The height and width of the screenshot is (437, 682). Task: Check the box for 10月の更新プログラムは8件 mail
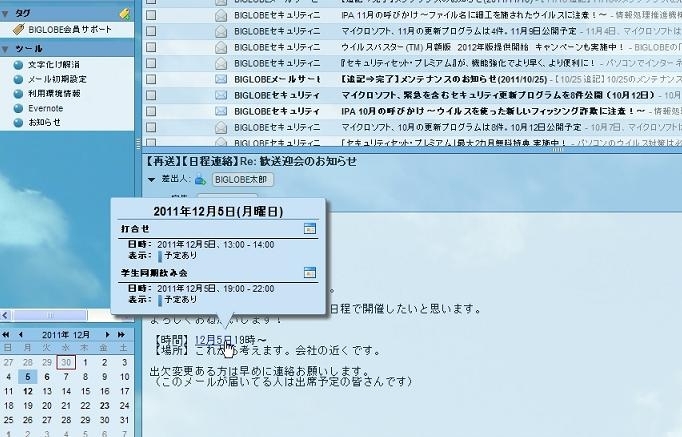151,127
